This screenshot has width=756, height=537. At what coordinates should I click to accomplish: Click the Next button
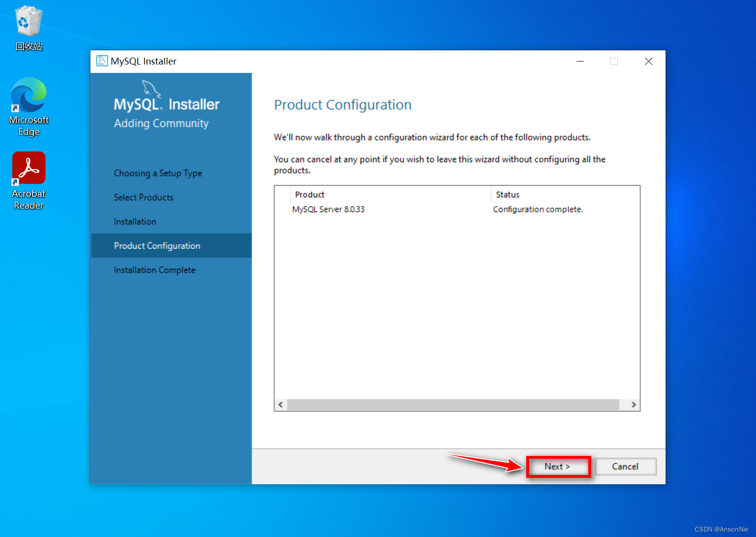point(558,467)
